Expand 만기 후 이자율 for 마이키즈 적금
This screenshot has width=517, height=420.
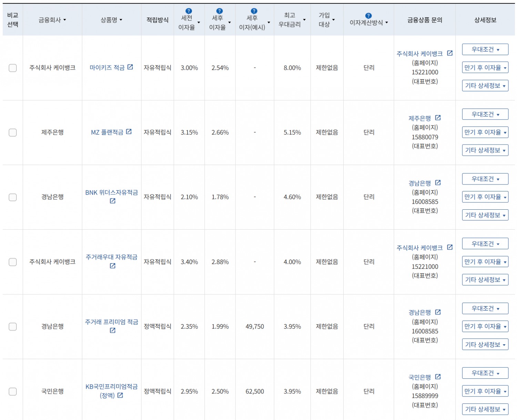485,67
